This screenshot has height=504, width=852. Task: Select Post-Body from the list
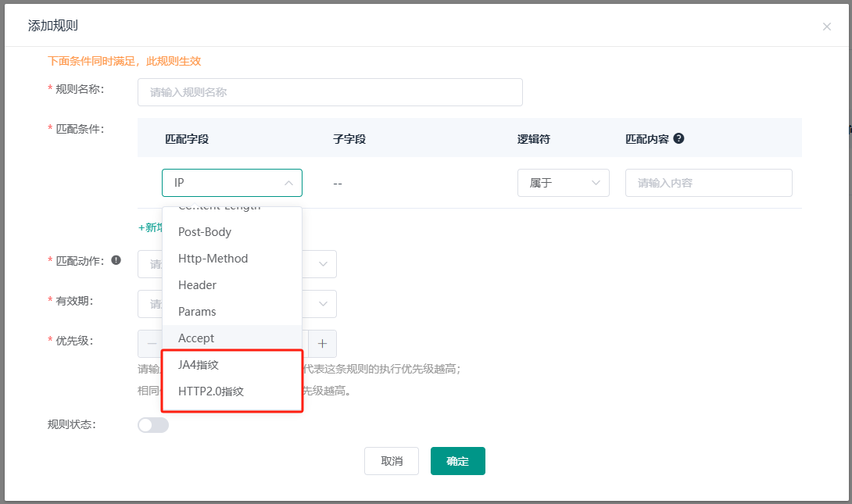[x=205, y=232]
